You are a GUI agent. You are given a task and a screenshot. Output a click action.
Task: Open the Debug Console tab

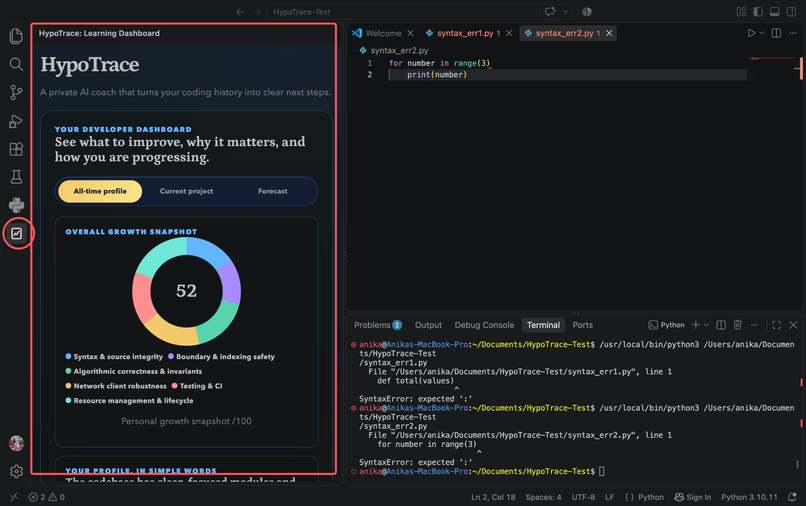click(x=484, y=325)
